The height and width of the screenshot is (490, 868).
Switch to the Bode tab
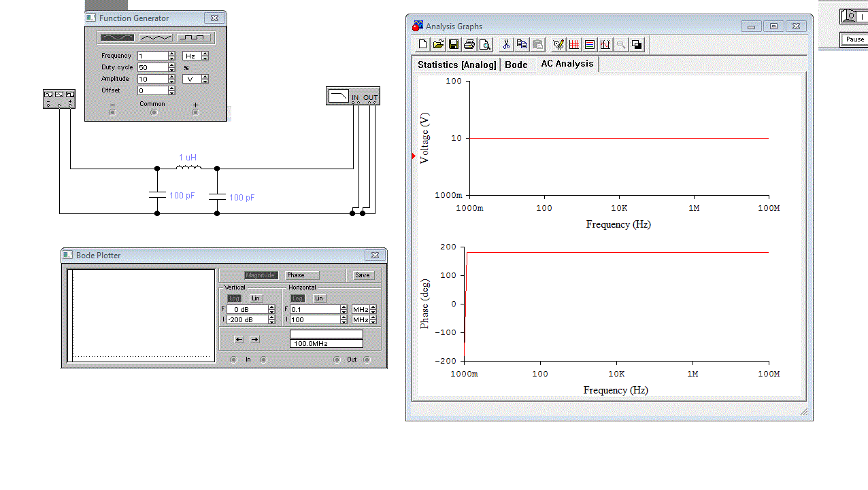516,65
